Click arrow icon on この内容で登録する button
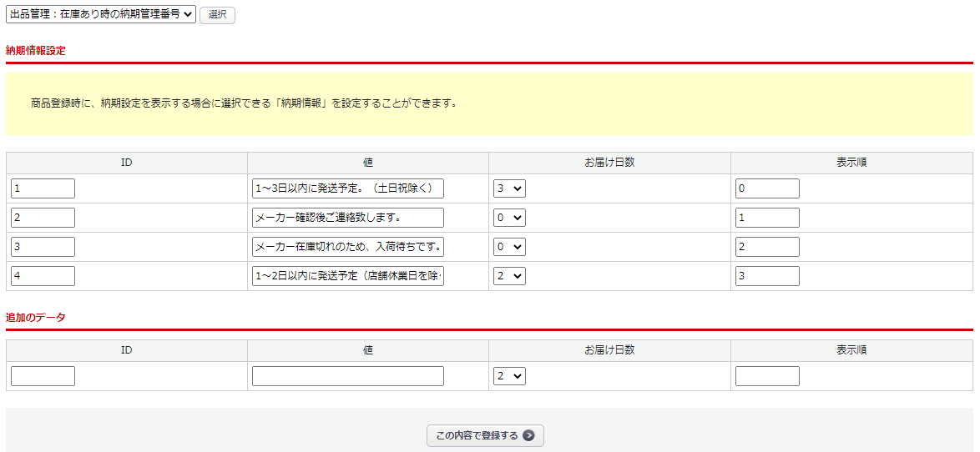This screenshot has width=980, height=452. tap(528, 436)
